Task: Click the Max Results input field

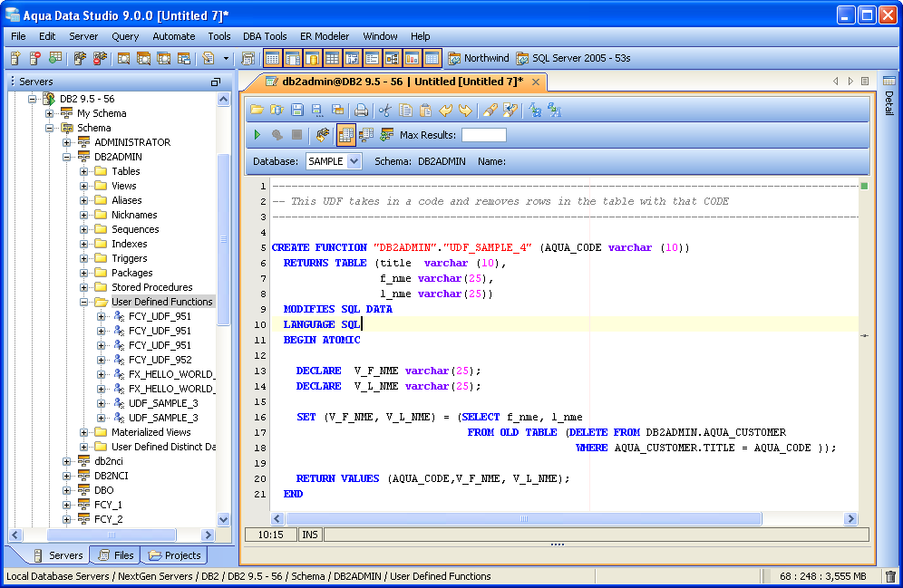Action: [484, 135]
